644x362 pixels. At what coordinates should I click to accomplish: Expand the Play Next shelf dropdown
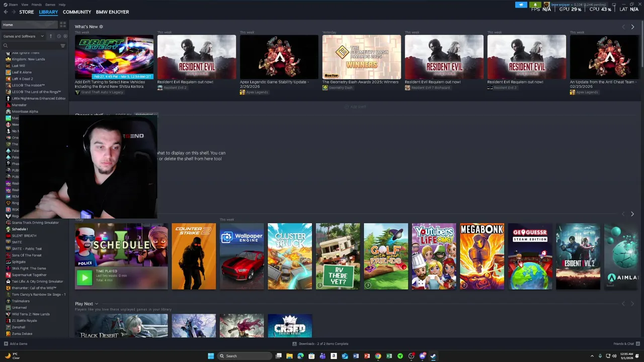tap(97, 304)
